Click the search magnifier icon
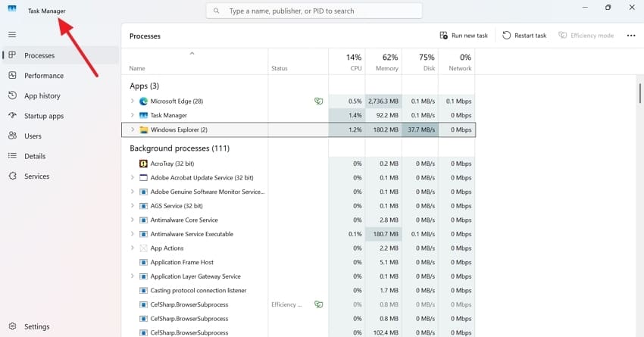 pyautogui.click(x=216, y=11)
